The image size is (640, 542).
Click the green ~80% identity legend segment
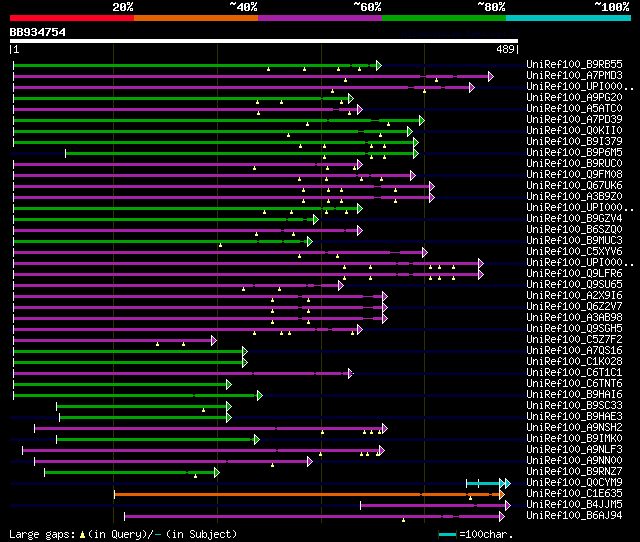pos(444,18)
